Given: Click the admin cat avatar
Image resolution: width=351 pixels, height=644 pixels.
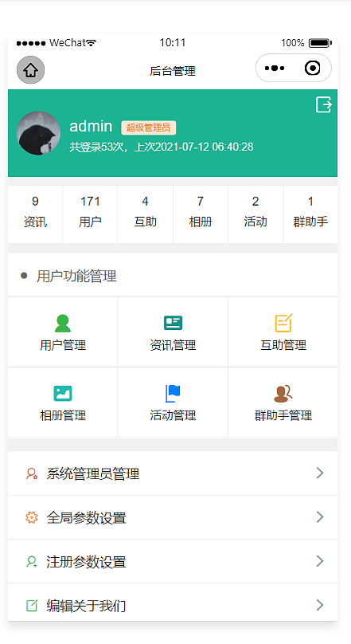Looking at the screenshot, I should 38,133.
